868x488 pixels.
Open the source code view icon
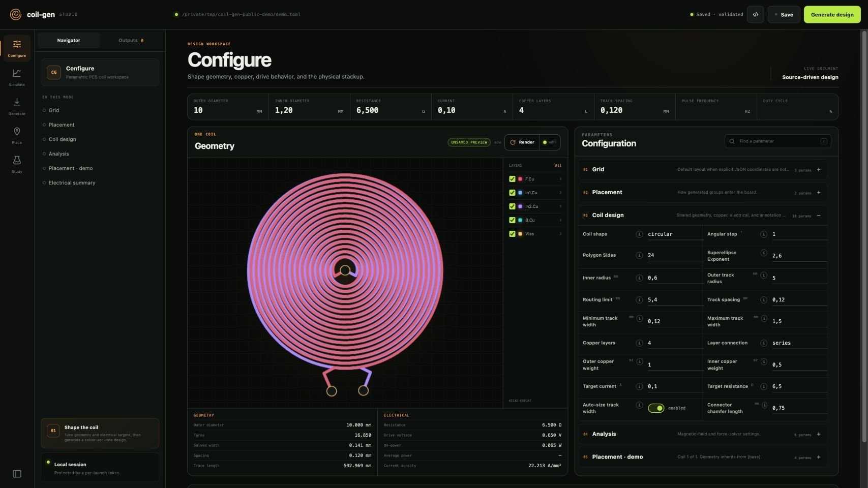pos(756,15)
